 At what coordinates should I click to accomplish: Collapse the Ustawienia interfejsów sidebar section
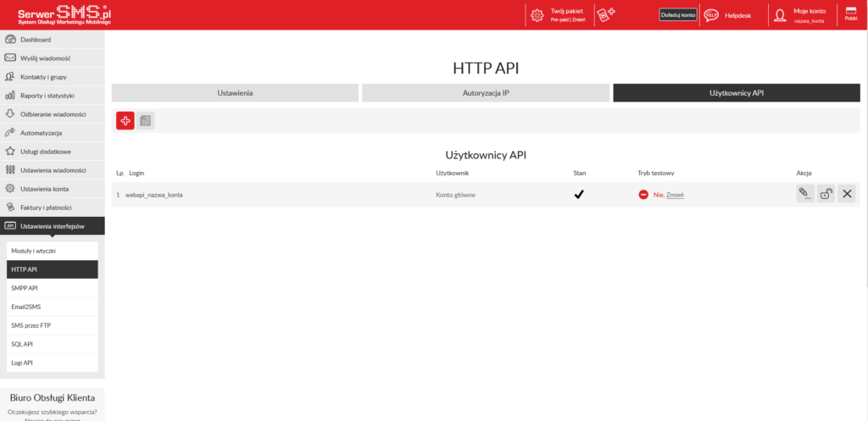53,225
